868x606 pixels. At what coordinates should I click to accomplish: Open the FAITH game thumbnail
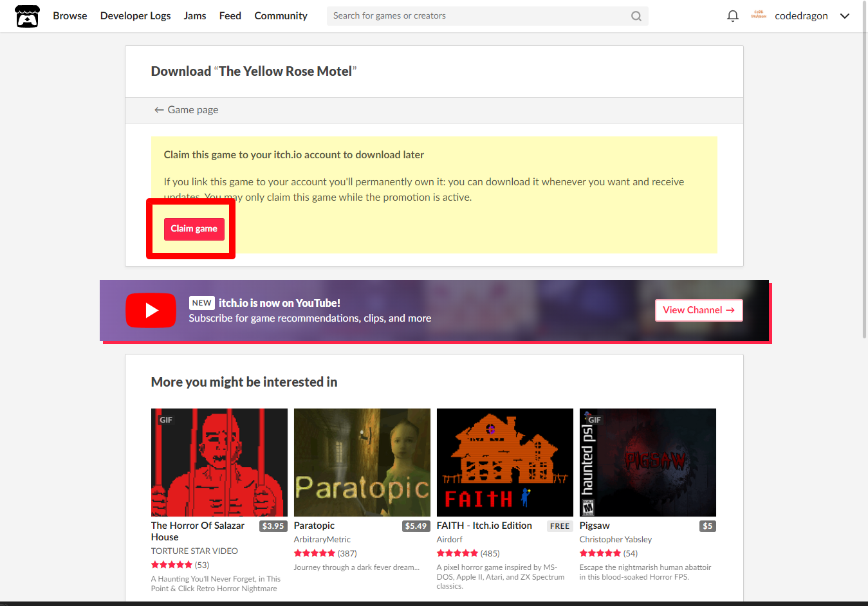(x=505, y=463)
